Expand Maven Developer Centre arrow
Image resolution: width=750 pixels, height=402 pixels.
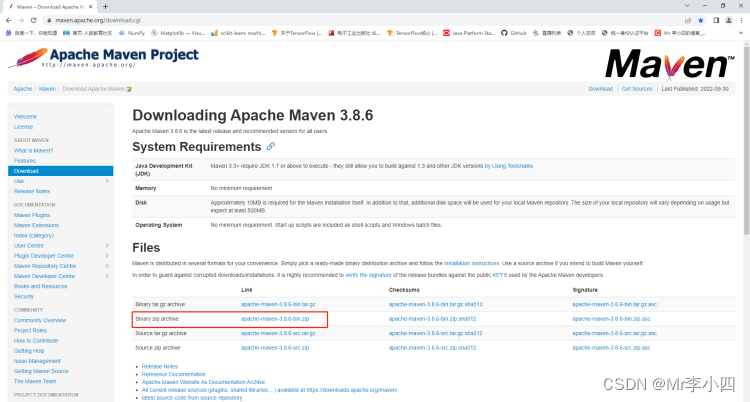click(x=107, y=276)
